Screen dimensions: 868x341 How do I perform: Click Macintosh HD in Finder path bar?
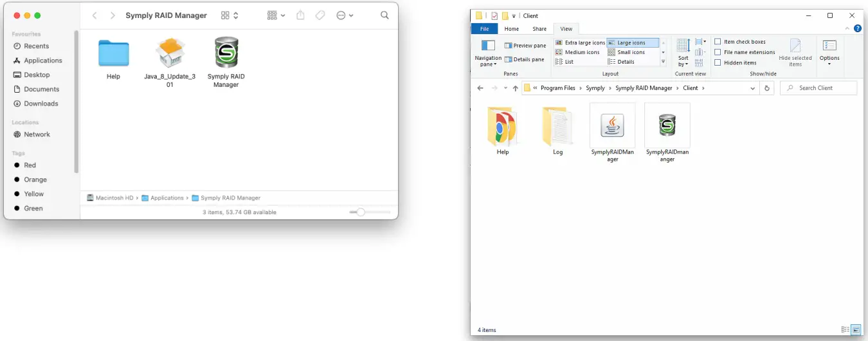coord(110,198)
